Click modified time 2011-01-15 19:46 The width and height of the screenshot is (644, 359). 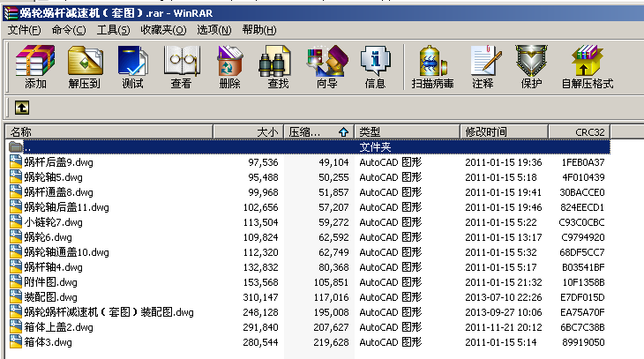(504, 207)
